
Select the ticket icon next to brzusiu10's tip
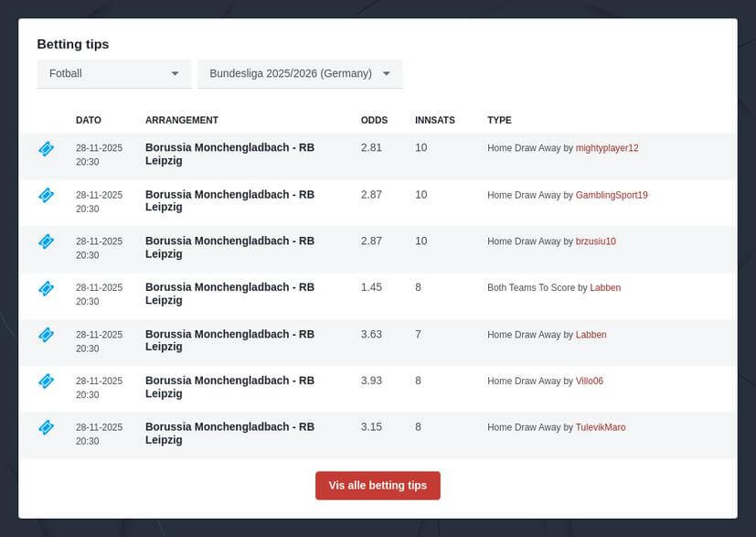(46, 242)
